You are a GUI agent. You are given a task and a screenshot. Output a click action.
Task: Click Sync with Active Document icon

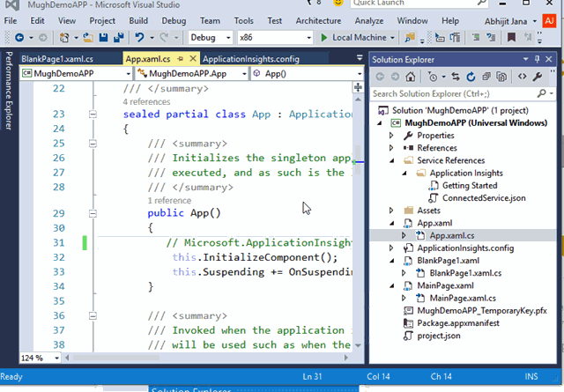[x=456, y=77]
